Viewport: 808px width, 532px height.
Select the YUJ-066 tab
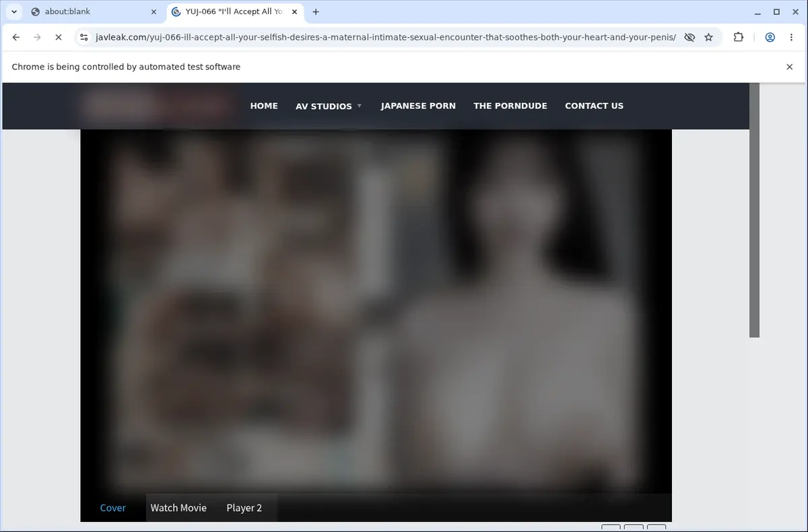pyautogui.click(x=235, y=11)
